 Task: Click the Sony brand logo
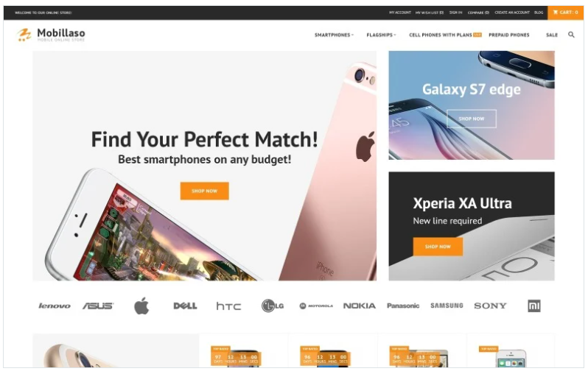[x=490, y=306]
